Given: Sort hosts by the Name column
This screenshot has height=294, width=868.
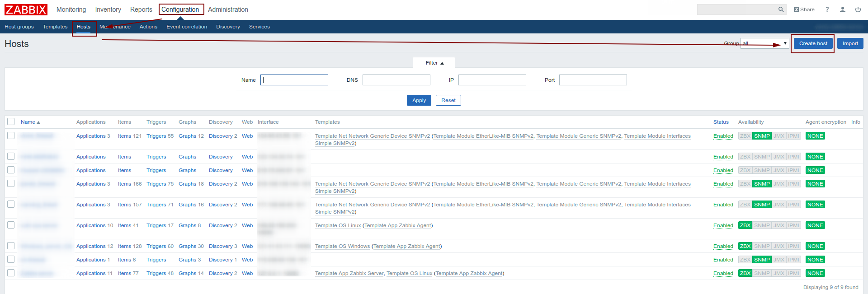Looking at the screenshot, I should pos(30,122).
